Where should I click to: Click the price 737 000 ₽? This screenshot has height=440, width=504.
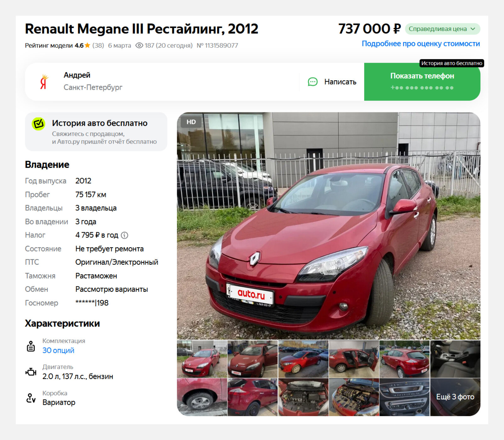369,29
